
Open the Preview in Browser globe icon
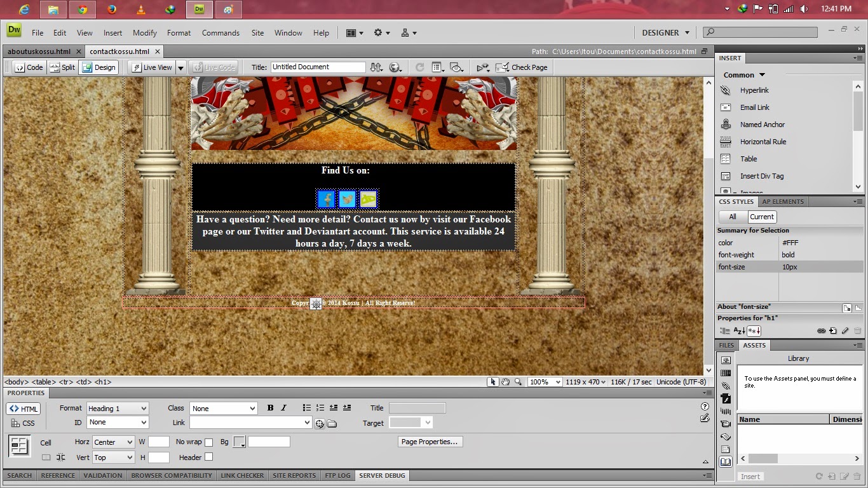(x=396, y=67)
